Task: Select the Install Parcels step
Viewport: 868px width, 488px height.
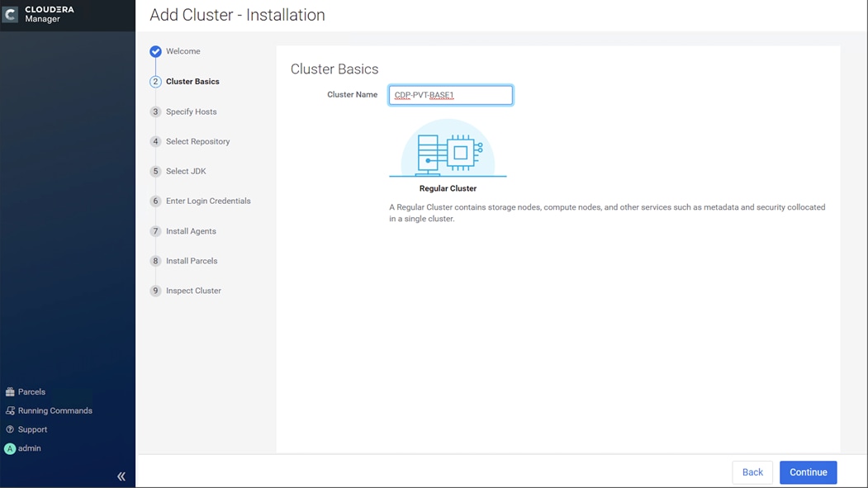Action: point(192,261)
